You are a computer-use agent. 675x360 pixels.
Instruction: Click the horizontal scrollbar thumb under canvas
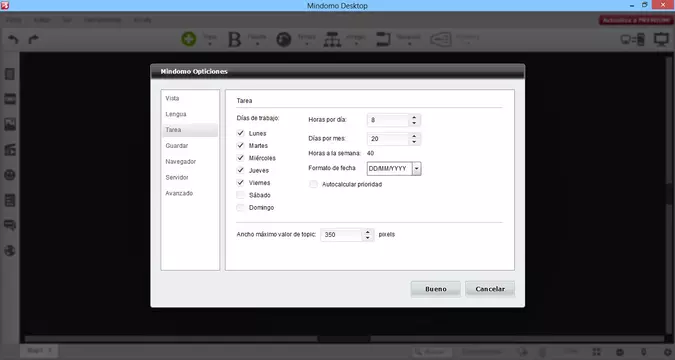(344, 339)
